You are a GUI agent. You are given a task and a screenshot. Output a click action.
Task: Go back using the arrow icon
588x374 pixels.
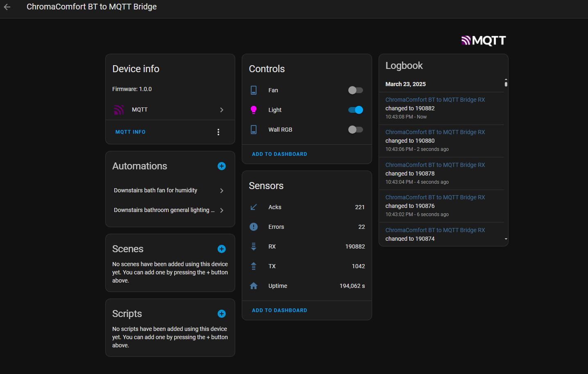click(x=7, y=7)
